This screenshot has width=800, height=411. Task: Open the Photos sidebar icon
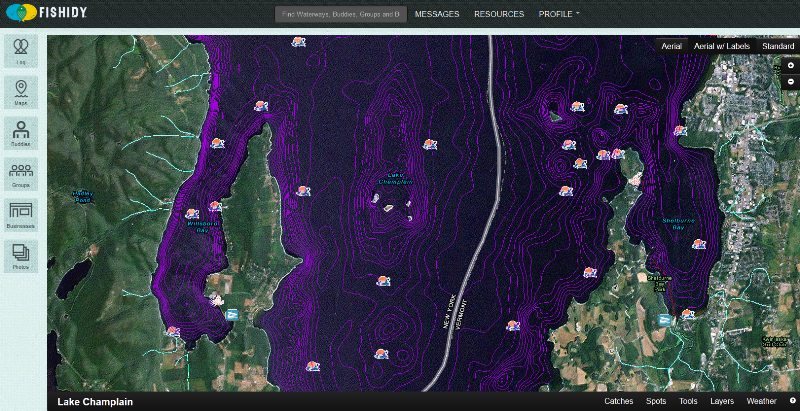click(21, 257)
